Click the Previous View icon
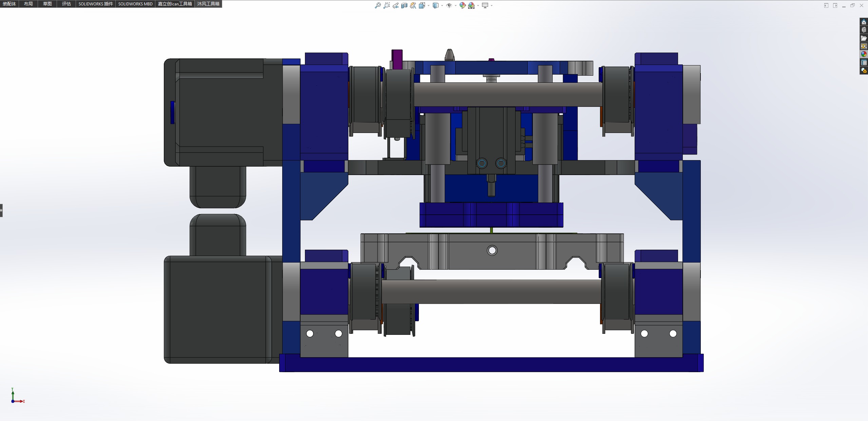 click(x=396, y=5)
